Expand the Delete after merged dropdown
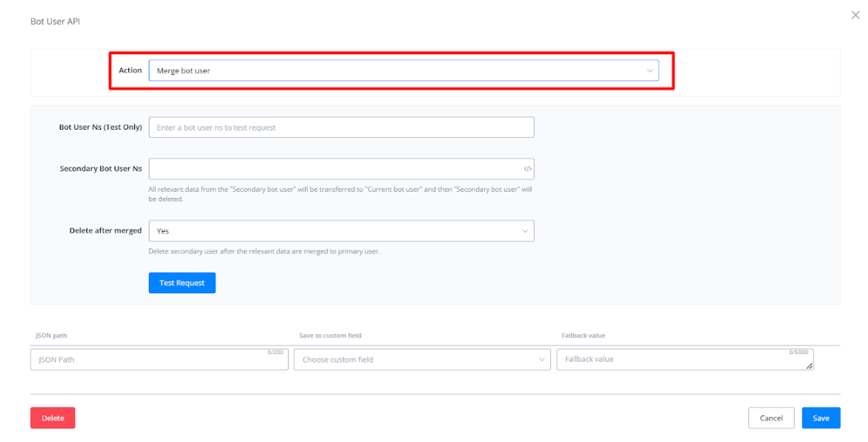Image resolution: width=868 pixels, height=442 pixels. 341,230
